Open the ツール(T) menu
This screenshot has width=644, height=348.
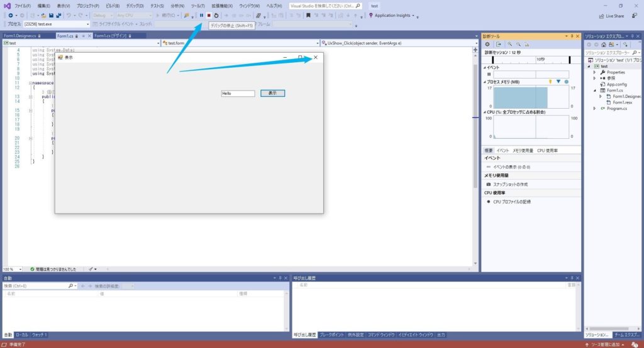[x=197, y=6]
